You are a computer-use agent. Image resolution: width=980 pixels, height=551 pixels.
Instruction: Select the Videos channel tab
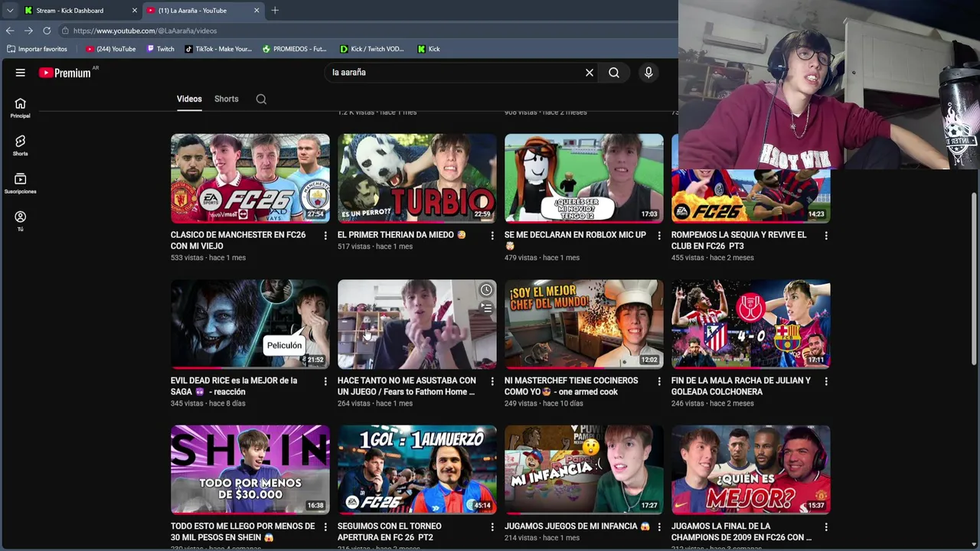189,99
